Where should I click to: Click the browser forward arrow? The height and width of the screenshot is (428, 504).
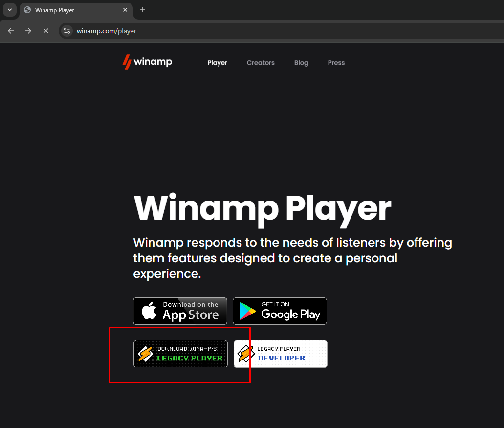[x=28, y=31]
